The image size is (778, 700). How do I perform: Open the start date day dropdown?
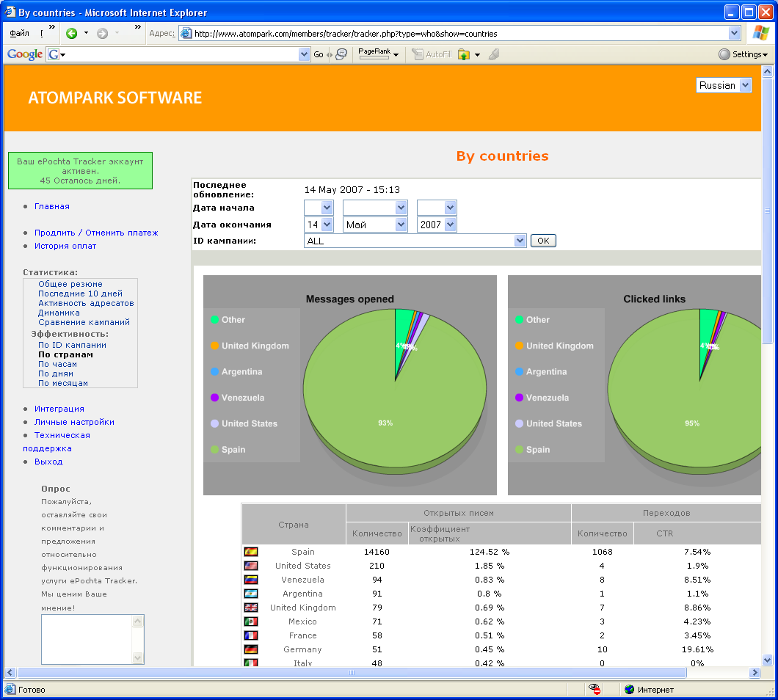319,208
